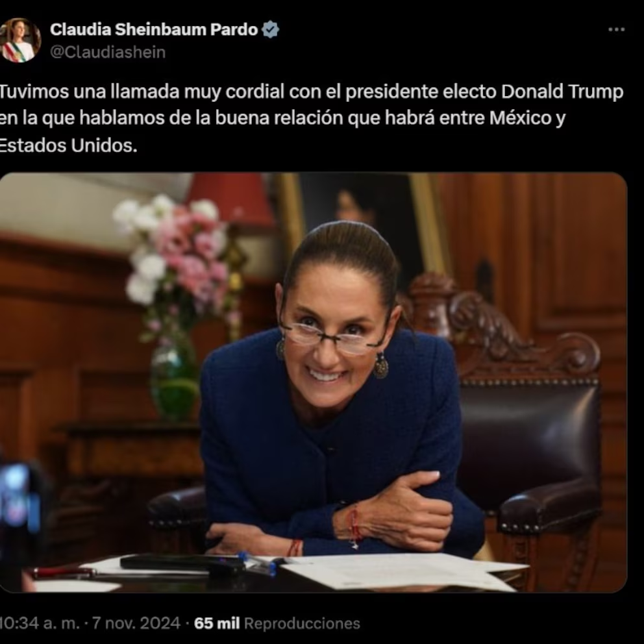Click the tweet text starting with Tuvimos
The image size is (644, 644).
pos(312,118)
